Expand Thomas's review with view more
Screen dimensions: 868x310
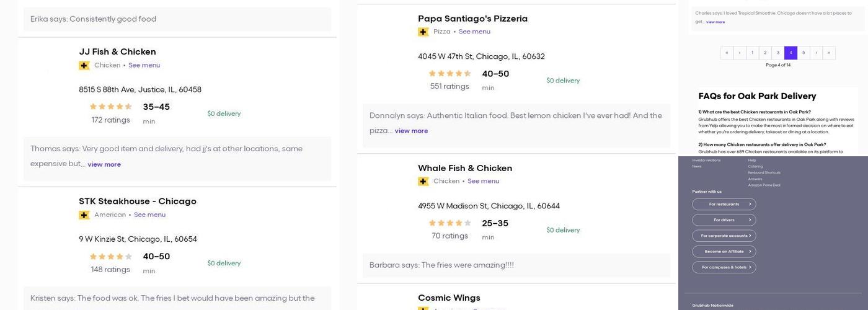tap(104, 164)
